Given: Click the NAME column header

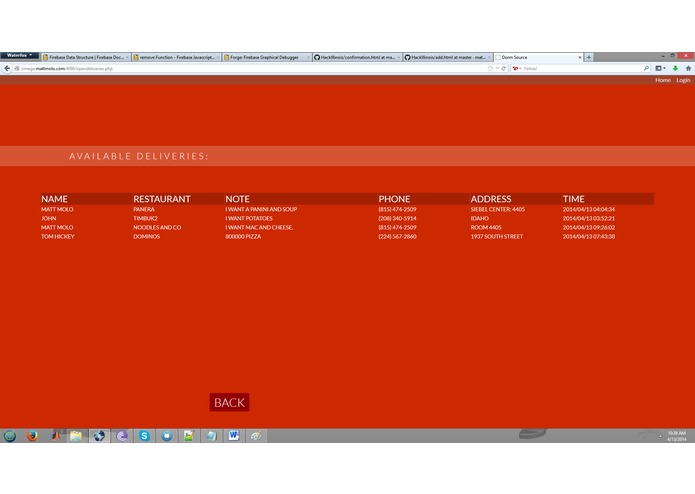Looking at the screenshot, I should click(55, 199).
